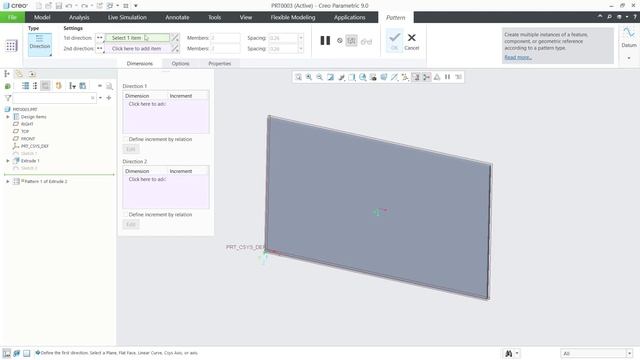The width and height of the screenshot is (640, 360).
Task: Open the Tools ribbon tab
Action: pyautogui.click(x=214, y=17)
